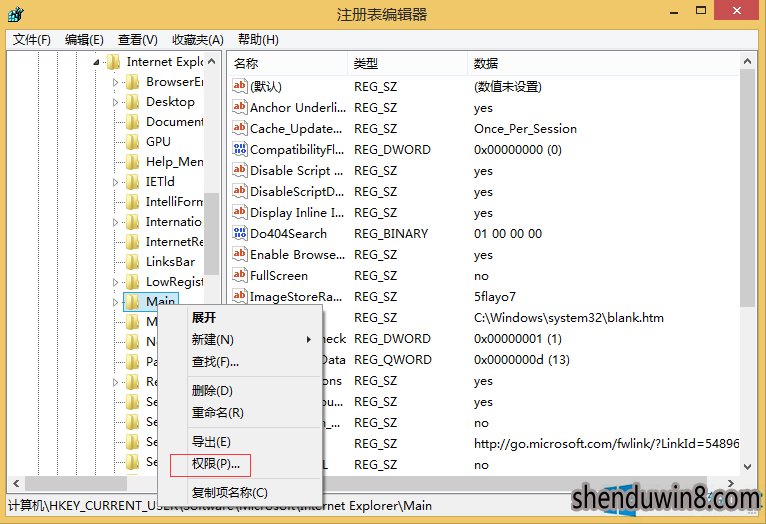
Task: Click the Desktop folder icon in tree
Action: [132, 102]
